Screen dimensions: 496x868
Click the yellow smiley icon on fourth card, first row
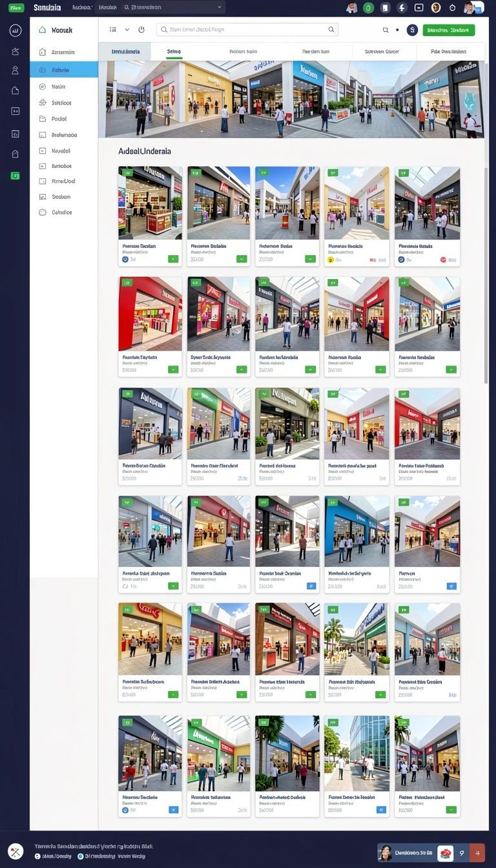pos(331,259)
